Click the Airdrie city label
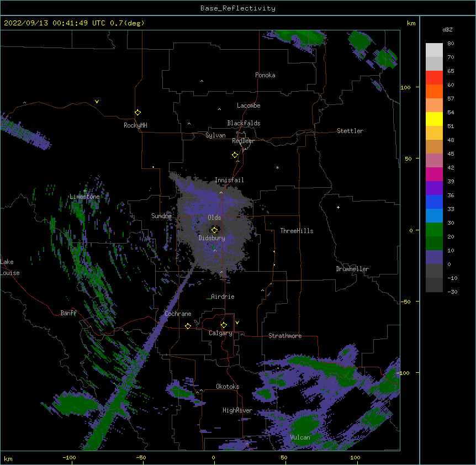Screen dimensions: 476x465 pyautogui.click(x=223, y=297)
